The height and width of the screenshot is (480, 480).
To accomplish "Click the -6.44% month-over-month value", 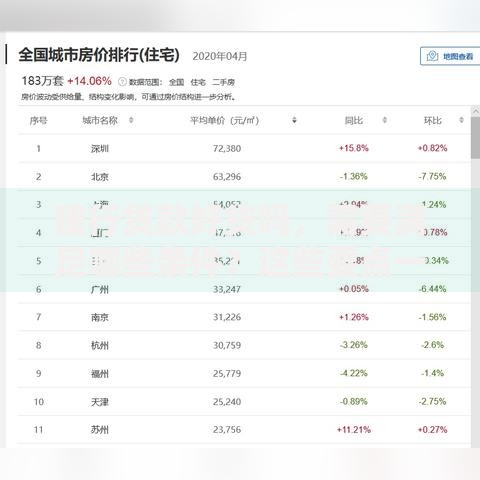I will 432,289.
